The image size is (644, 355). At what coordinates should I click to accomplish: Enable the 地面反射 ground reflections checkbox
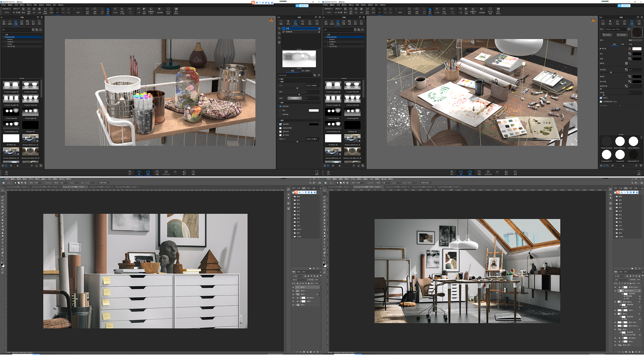[x=280, y=132]
